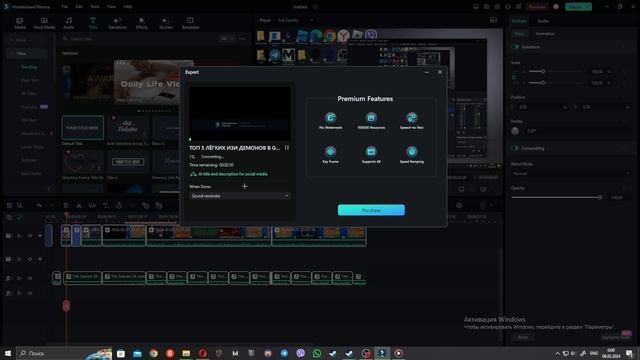Viewport: 640px width, 360px height.
Task: Click the Purchase button in title bar
Action: coord(537,7)
